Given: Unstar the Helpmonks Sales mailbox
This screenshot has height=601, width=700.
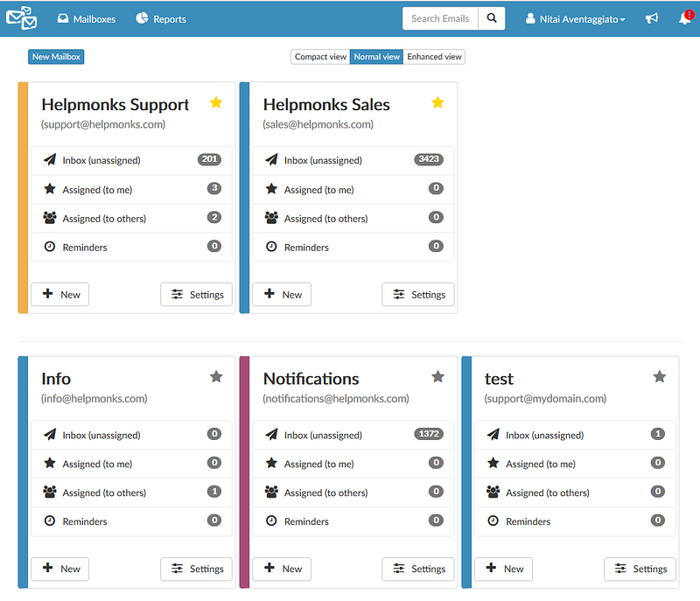Looking at the screenshot, I should (x=437, y=102).
